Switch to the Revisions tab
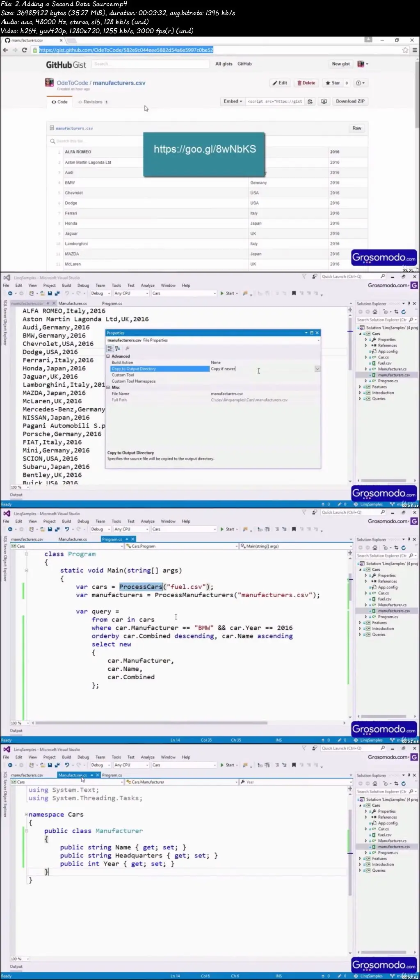Screen dimensions: 420x980 [93, 102]
